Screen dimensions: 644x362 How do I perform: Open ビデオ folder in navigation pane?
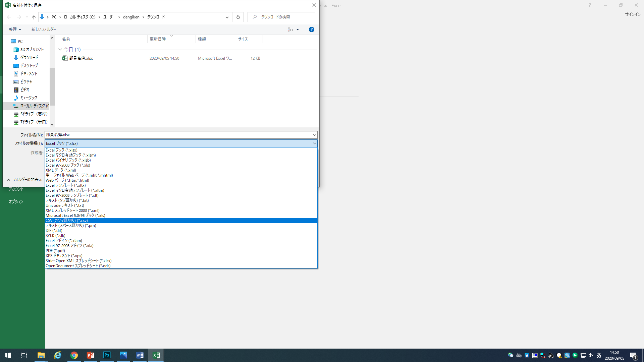pyautogui.click(x=21, y=89)
